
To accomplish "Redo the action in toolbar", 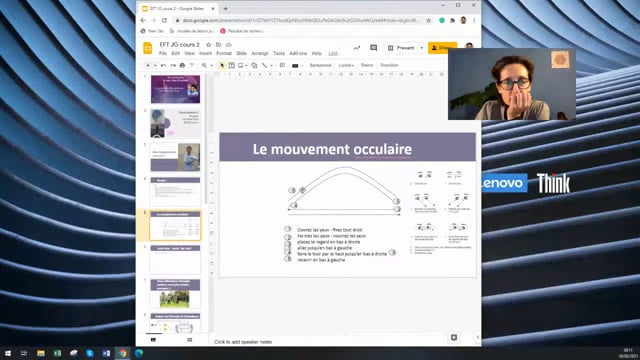I will pyautogui.click(x=173, y=65).
